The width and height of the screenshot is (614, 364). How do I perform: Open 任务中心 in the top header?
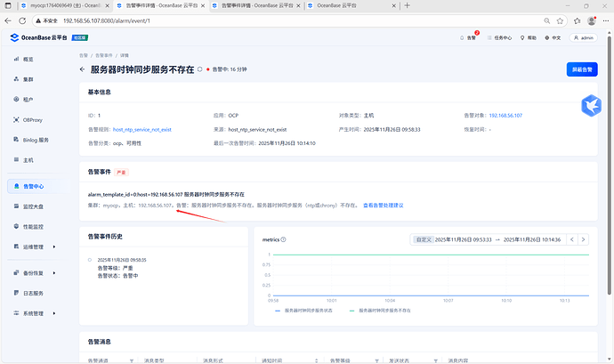[x=502, y=38]
